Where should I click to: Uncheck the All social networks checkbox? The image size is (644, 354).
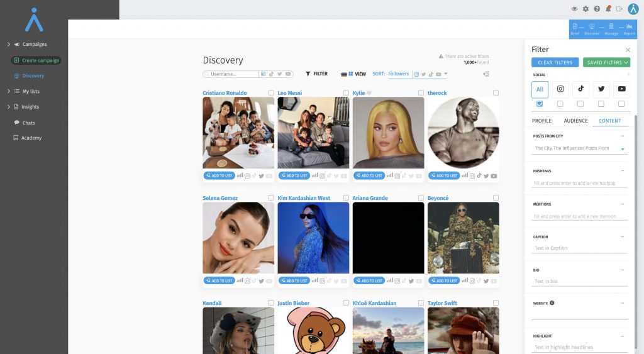[x=540, y=104]
